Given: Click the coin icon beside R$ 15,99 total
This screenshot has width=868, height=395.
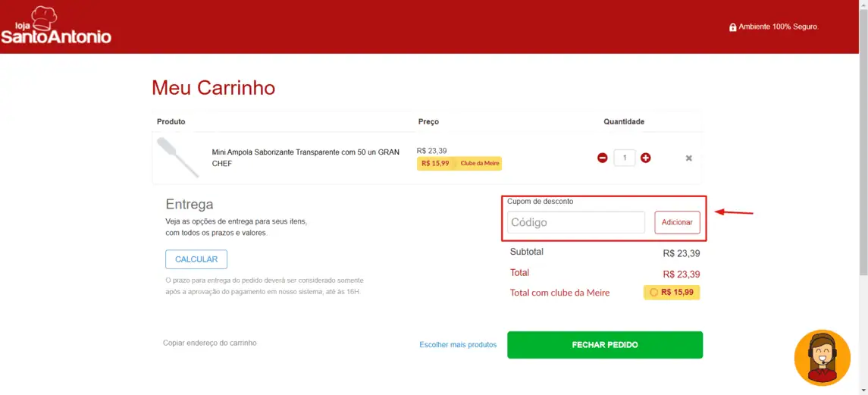Looking at the screenshot, I should coord(653,293).
